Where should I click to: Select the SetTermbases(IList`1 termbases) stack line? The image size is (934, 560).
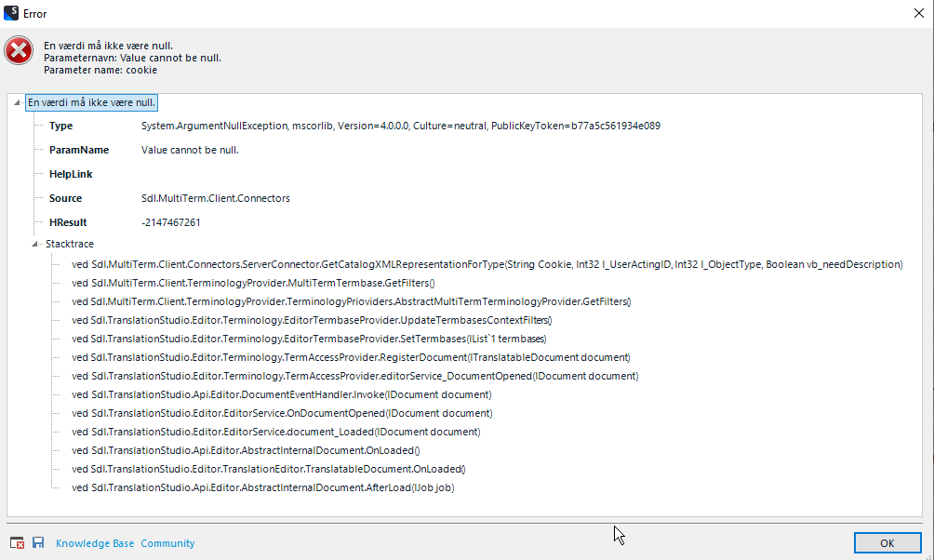point(309,339)
